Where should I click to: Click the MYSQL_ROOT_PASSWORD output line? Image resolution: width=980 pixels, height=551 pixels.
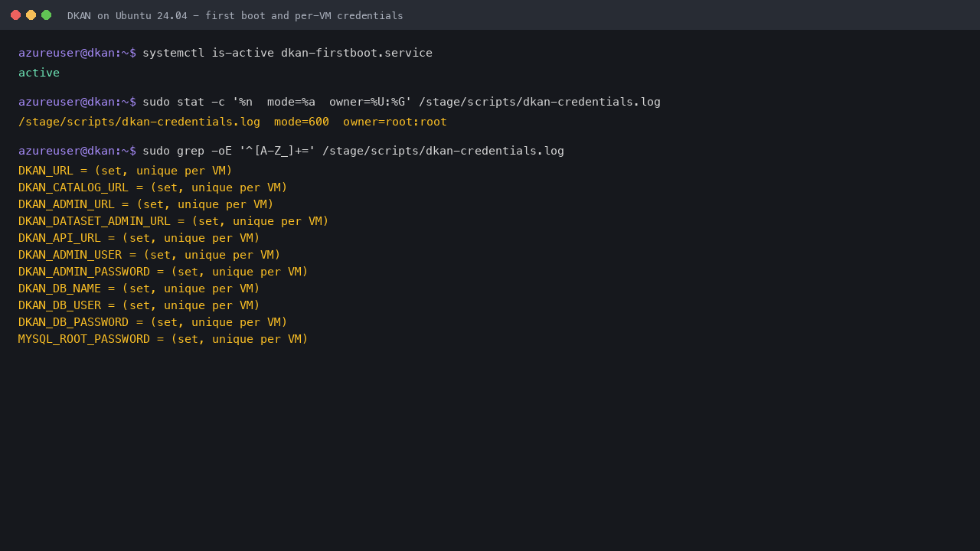[x=163, y=339]
